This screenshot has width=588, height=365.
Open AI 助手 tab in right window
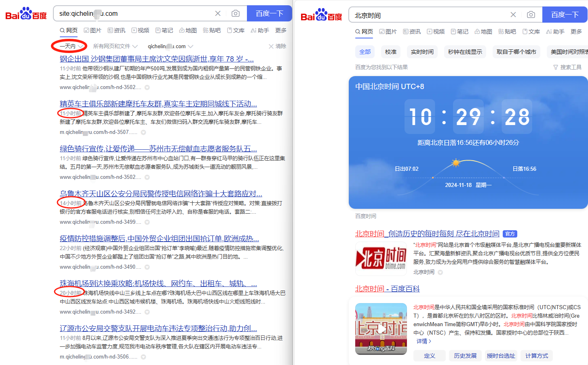tap(555, 32)
